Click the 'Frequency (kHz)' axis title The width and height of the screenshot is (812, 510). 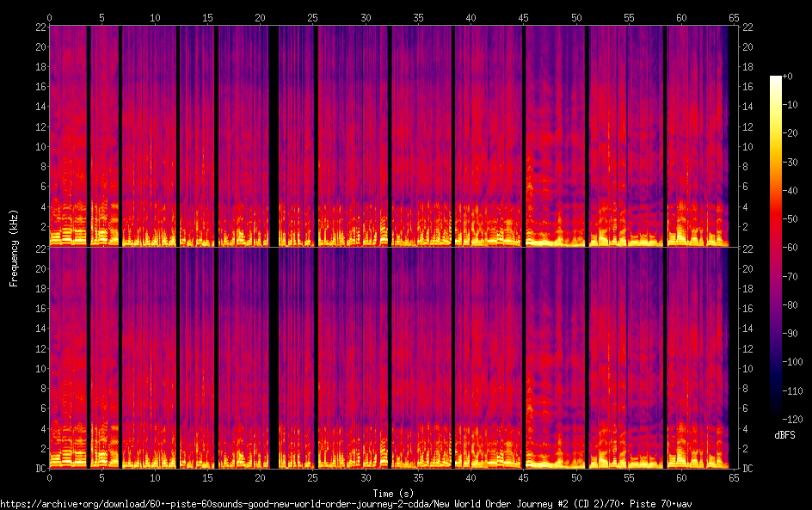pos(14,248)
